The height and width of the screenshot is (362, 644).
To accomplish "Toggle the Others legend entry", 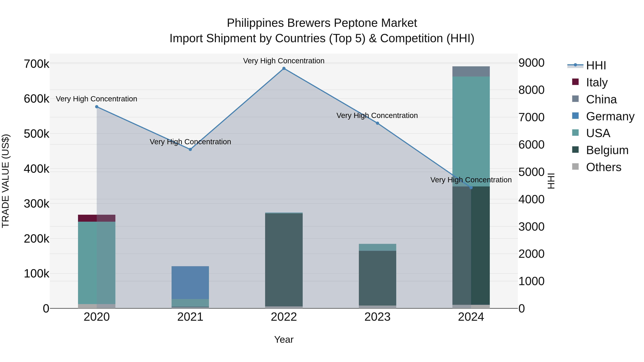I will 596,167.
